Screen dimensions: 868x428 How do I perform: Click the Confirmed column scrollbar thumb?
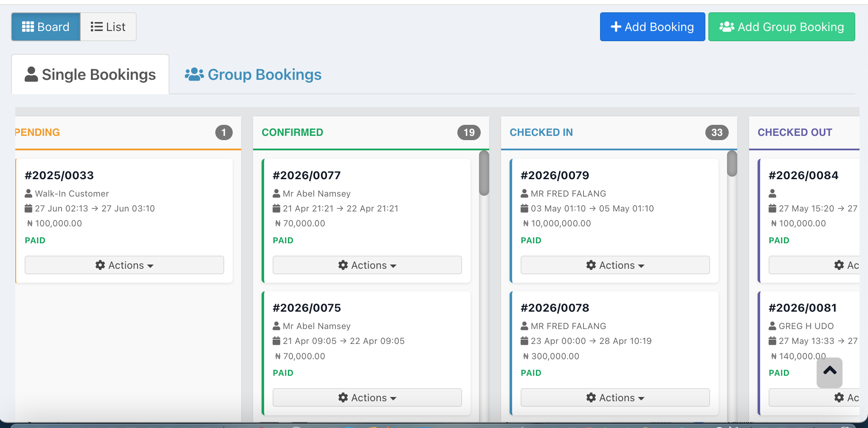pyautogui.click(x=484, y=173)
